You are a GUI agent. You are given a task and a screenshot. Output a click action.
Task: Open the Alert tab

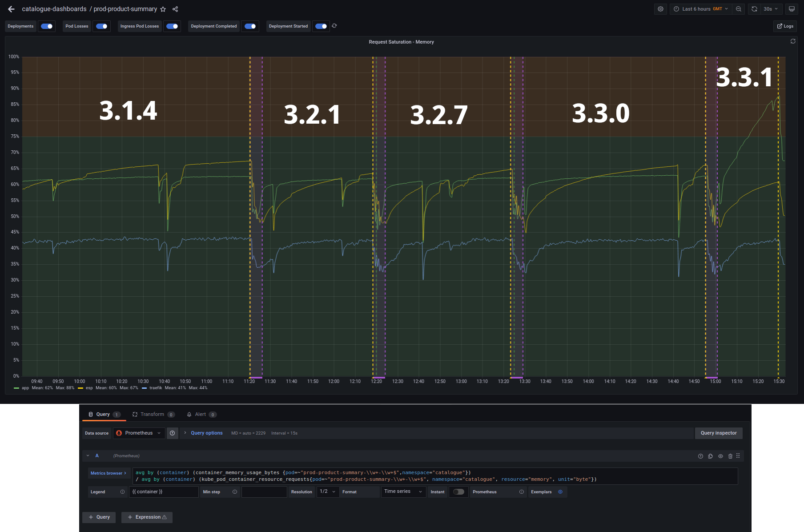pyautogui.click(x=201, y=414)
